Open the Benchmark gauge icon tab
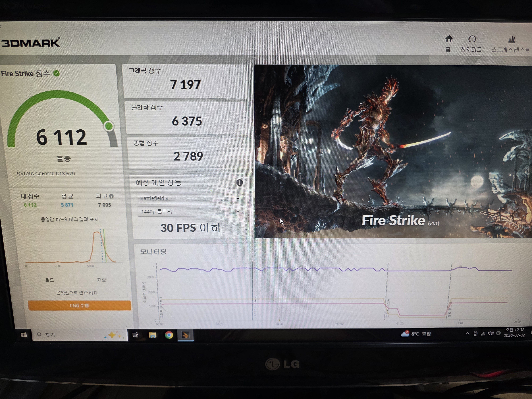Viewport: 532px width, 399px height. coord(472,39)
